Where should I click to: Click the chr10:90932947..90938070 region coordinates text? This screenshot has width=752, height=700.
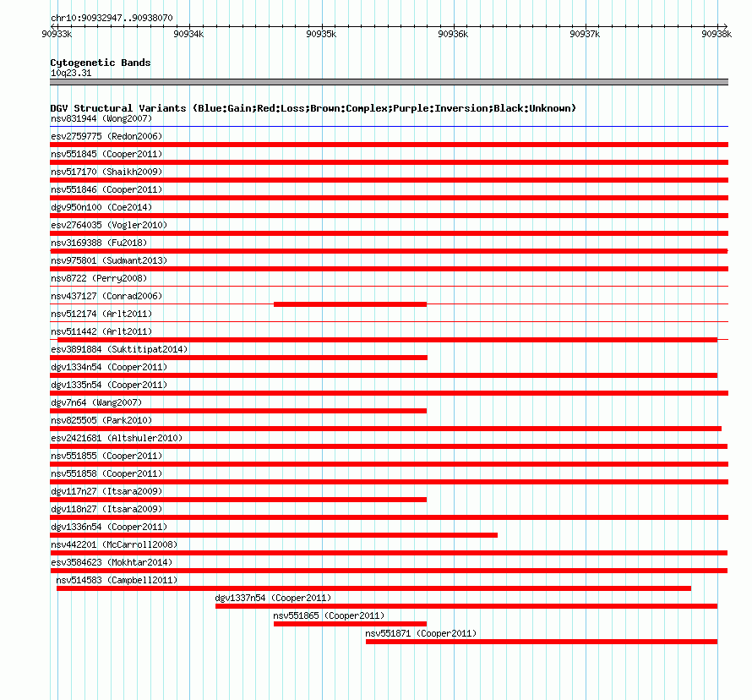coord(112,19)
